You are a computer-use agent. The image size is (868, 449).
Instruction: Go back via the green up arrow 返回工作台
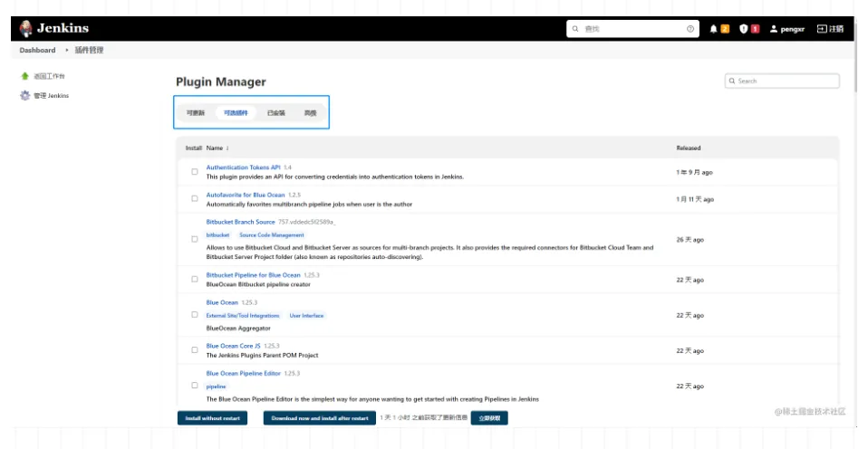tap(24, 76)
